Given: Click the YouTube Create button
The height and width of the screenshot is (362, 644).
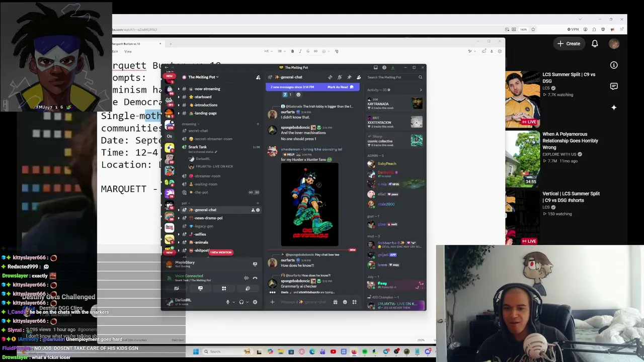Looking at the screenshot, I should [569, 44].
